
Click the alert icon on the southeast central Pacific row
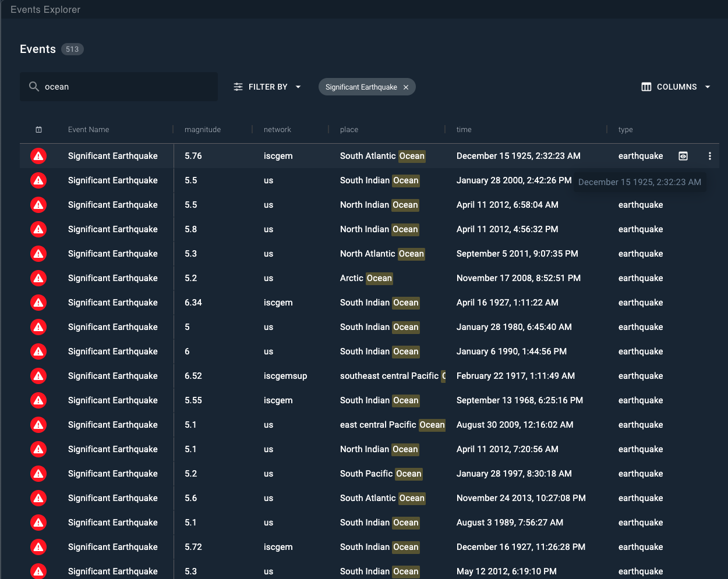[x=38, y=376]
